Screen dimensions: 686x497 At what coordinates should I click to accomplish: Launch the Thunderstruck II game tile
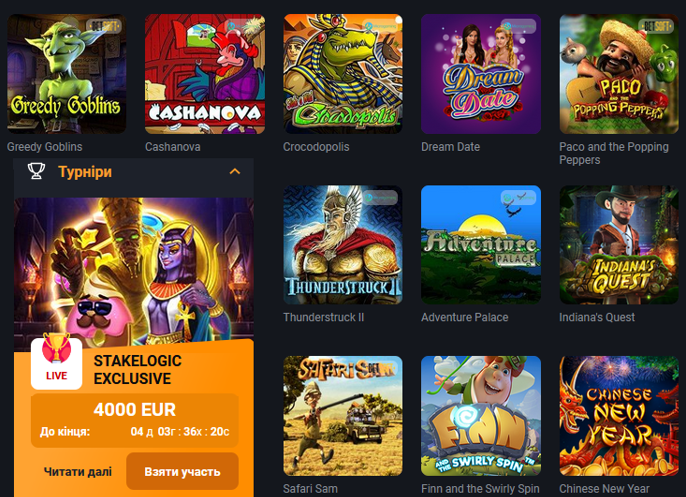click(x=343, y=245)
